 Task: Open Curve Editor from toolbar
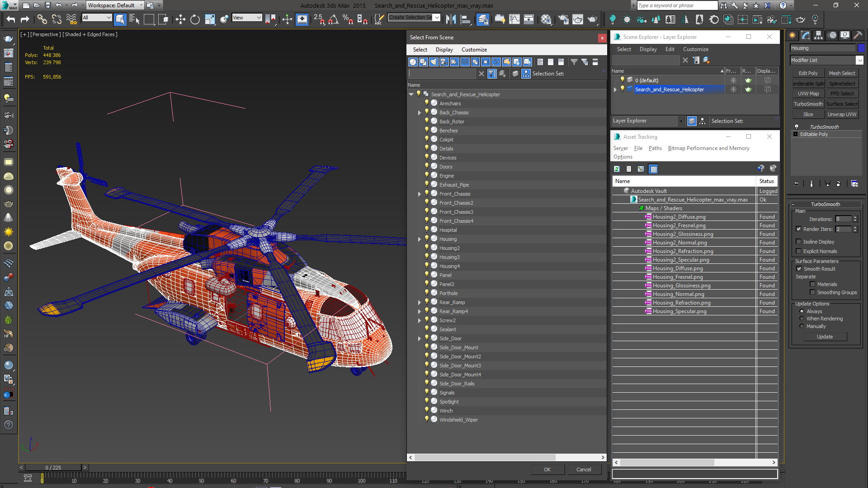tap(514, 19)
